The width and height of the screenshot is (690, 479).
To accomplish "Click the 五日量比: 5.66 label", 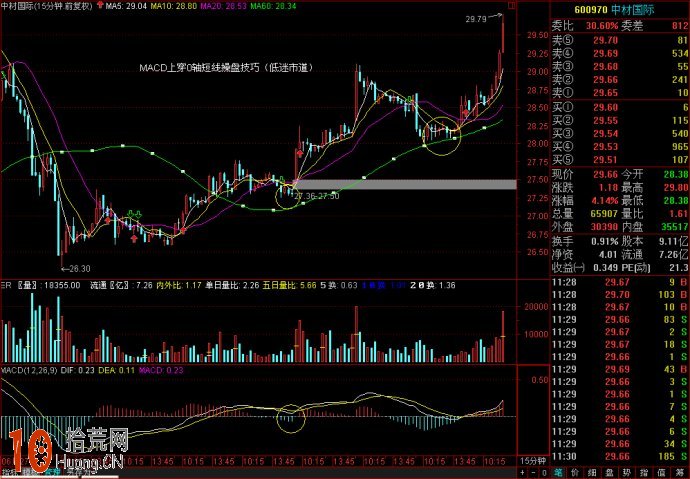I will pyautogui.click(x=290, y=285).
